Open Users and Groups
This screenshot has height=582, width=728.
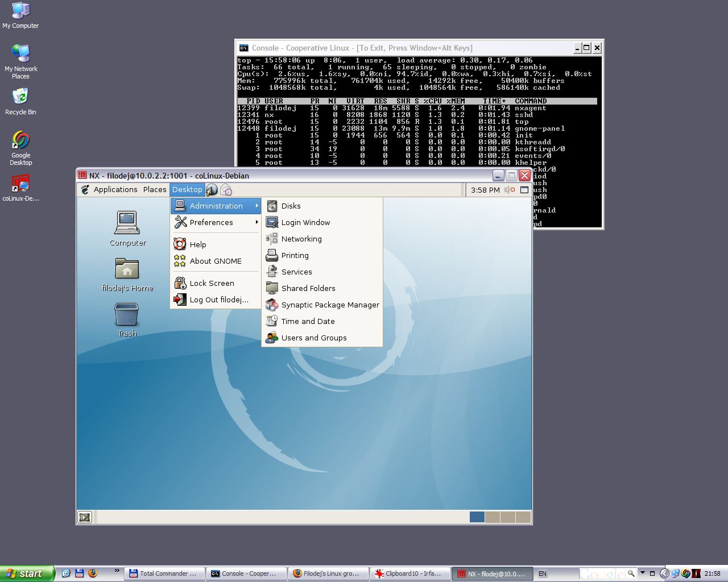pos(322,338)
